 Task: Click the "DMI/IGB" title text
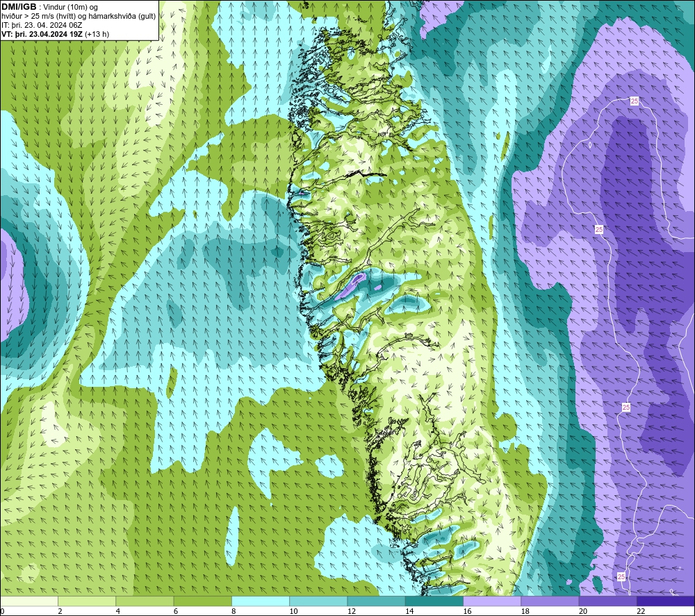(x=19, y=7)
